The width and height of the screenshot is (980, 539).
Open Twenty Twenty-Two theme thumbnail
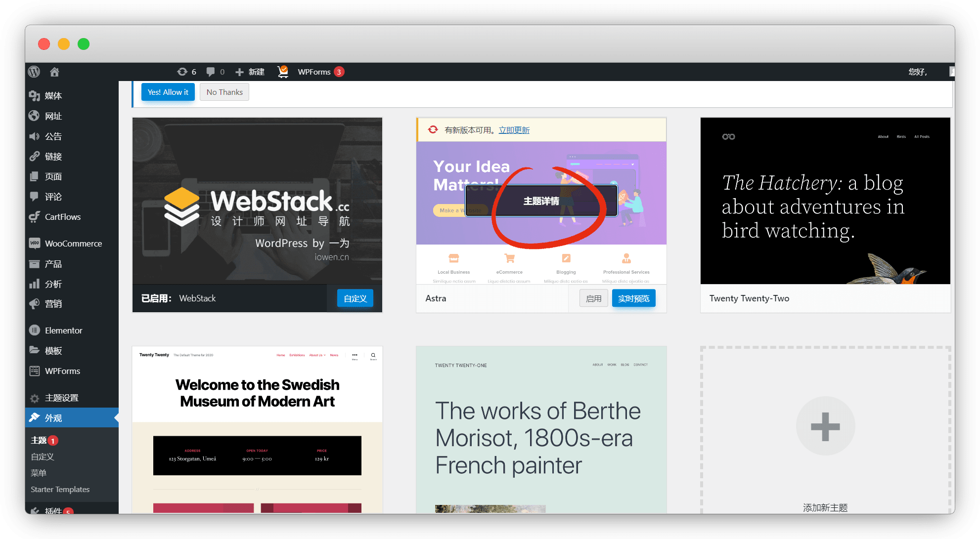pos(825,201)
